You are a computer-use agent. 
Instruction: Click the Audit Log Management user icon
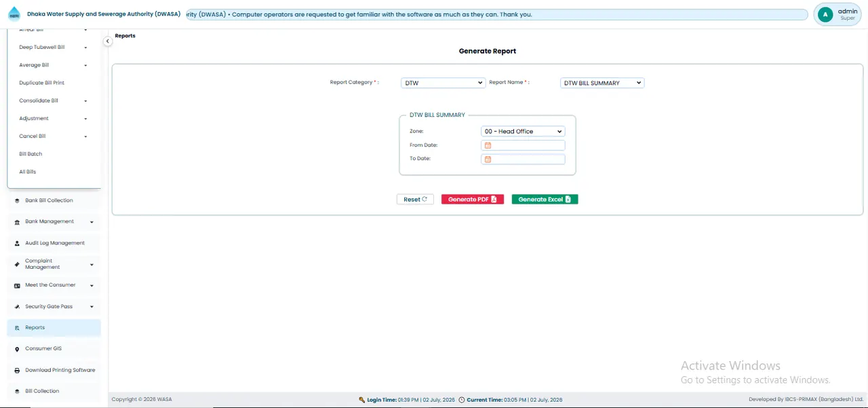pos(17,243)
